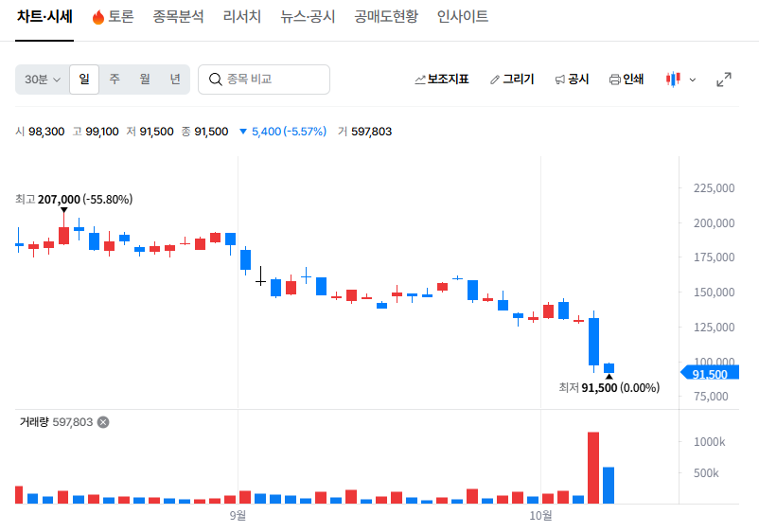Image resolution: width=759 pixels, height=532 pixels.
Task: Click the 인쇄 print button
Action: pyautogui.click(x=627, y=80)
